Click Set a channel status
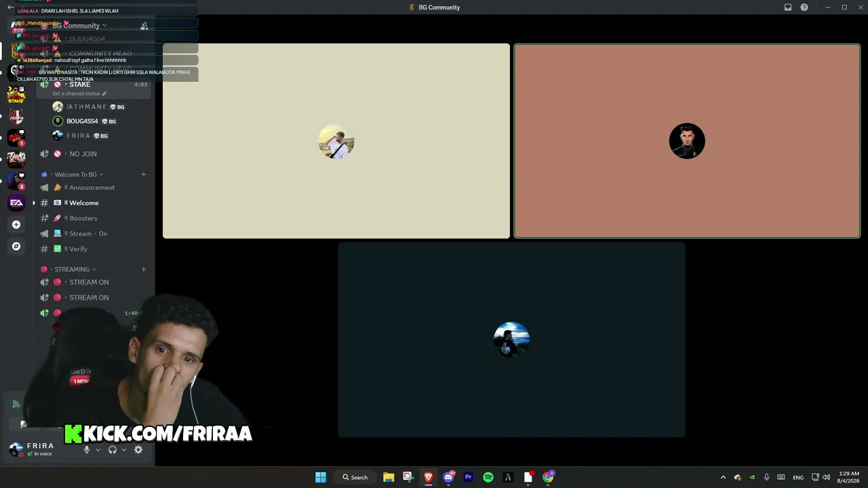 point(76,94)
